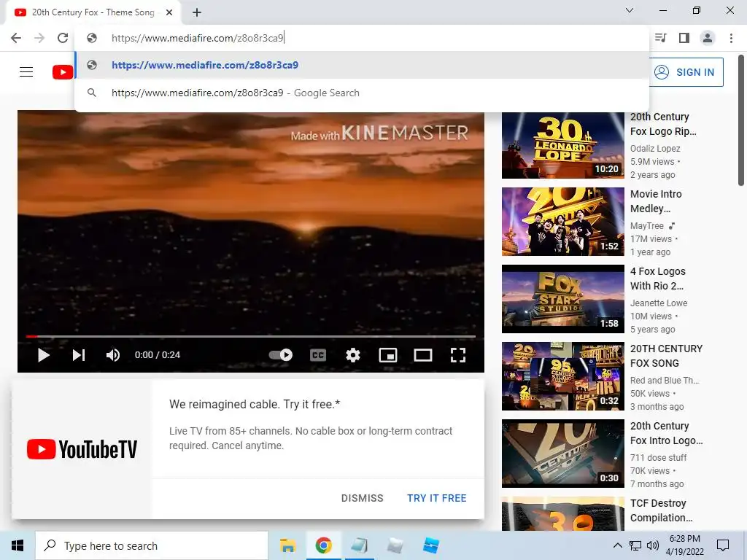Open the tab search chevron
This screenshot has width=747, height=560.
630,10
